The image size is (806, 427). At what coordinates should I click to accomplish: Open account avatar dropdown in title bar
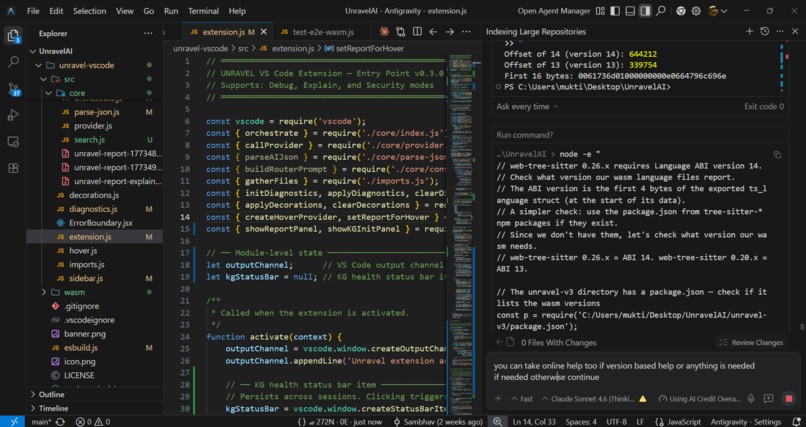[x=717, y=11]
